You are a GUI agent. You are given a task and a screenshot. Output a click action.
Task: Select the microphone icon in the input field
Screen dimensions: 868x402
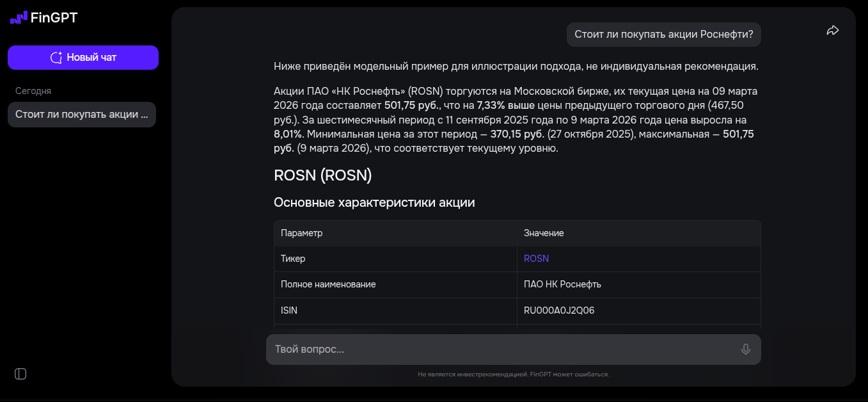click(x=745, y=350)
